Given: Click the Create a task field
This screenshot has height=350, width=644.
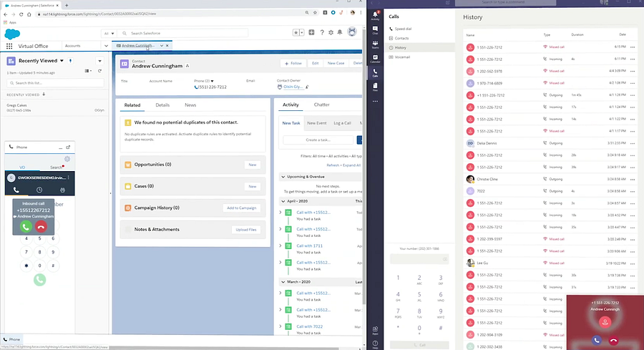Looking at the screenshot, I should tap(318, 140).
